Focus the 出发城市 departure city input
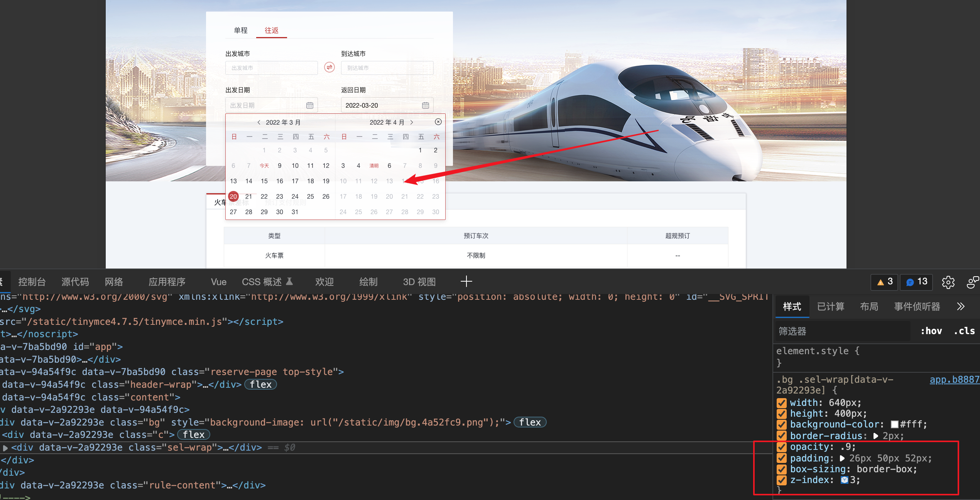 [271, 68]
